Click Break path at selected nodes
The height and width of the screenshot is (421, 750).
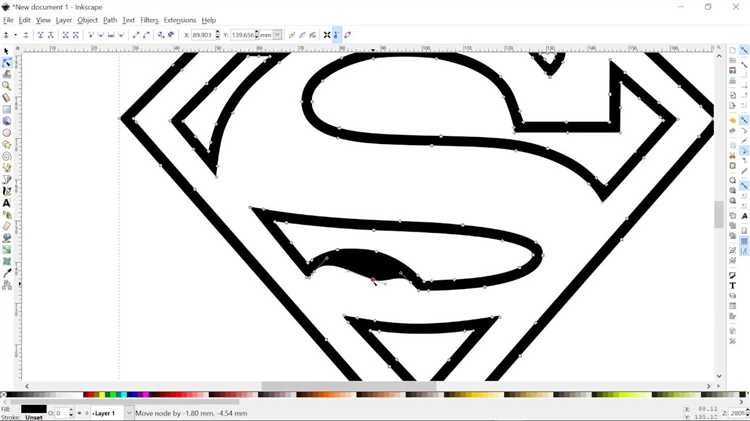(x=51, y=35)
